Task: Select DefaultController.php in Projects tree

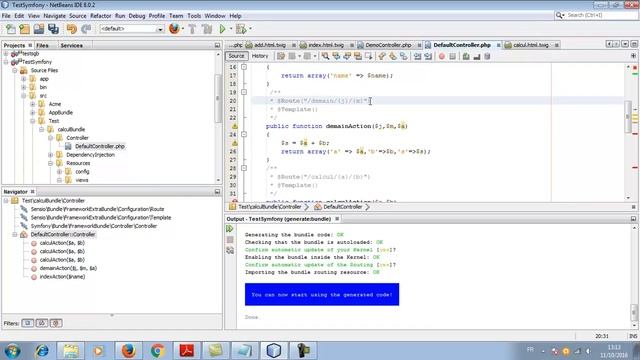Action: click(x=100, y=146)
